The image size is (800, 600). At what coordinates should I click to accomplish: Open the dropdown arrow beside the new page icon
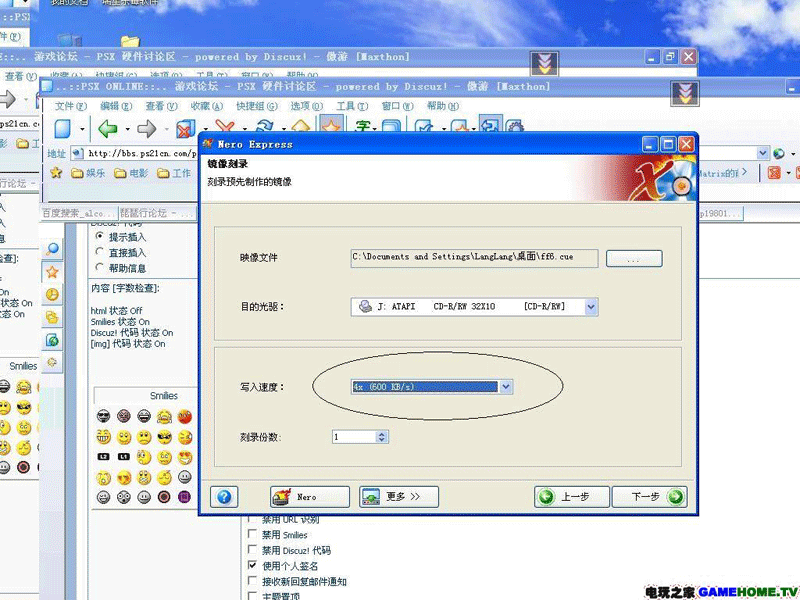[82, 129]
